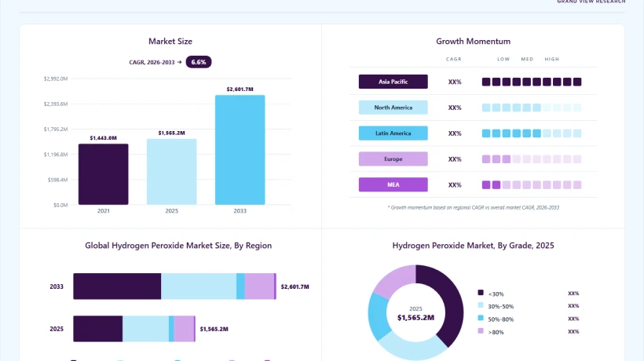Click the 2021 market size bar

[104, 174]
